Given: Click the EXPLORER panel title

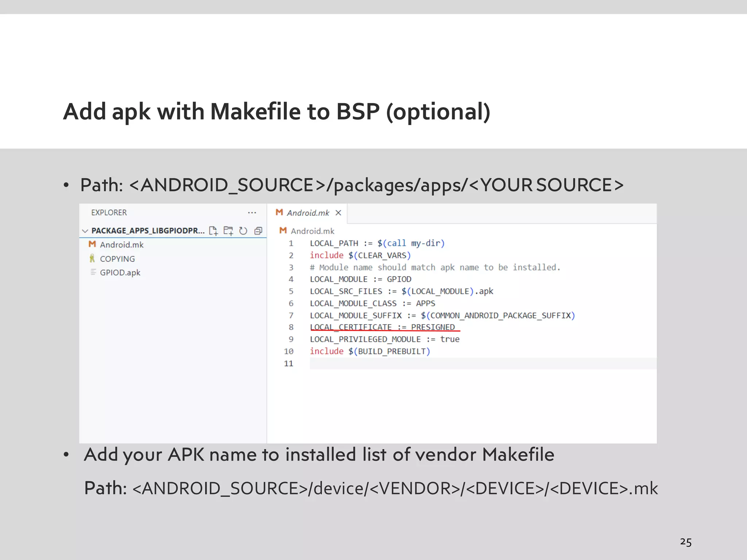Looking at the screenshot, I should click(x=109, y=213).
